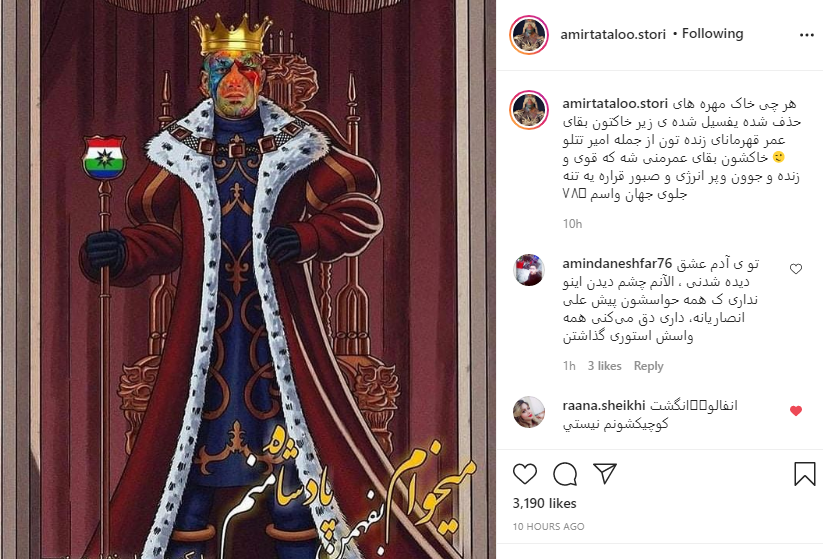The image size is (823, 559).
Task: Open the three-dot more options menu
Action: coord(806,35)
